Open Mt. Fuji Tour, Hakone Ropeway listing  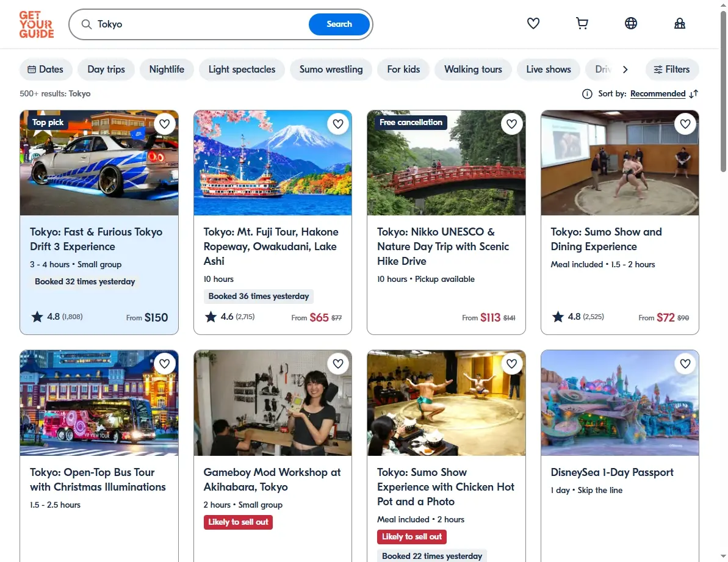pyautogui.click(x=271, y=247)
